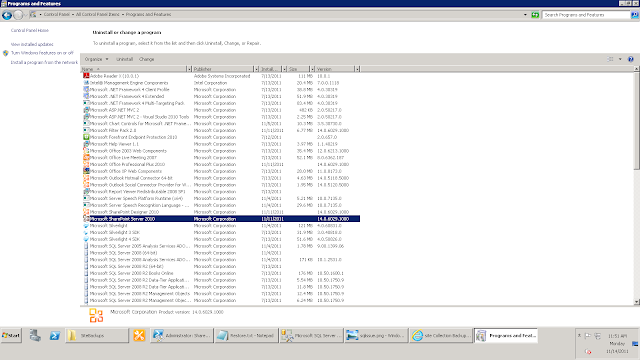Open the PowerShell icon in the taskbar
Viewport: 640px width, 360px height.
[x=55, y=336]
